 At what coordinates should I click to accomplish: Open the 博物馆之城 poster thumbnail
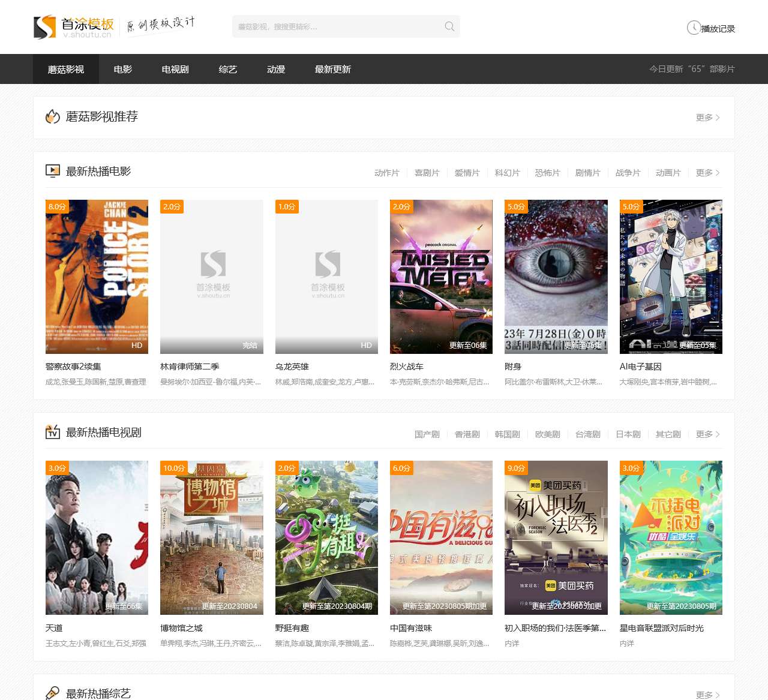pos(212,537)
